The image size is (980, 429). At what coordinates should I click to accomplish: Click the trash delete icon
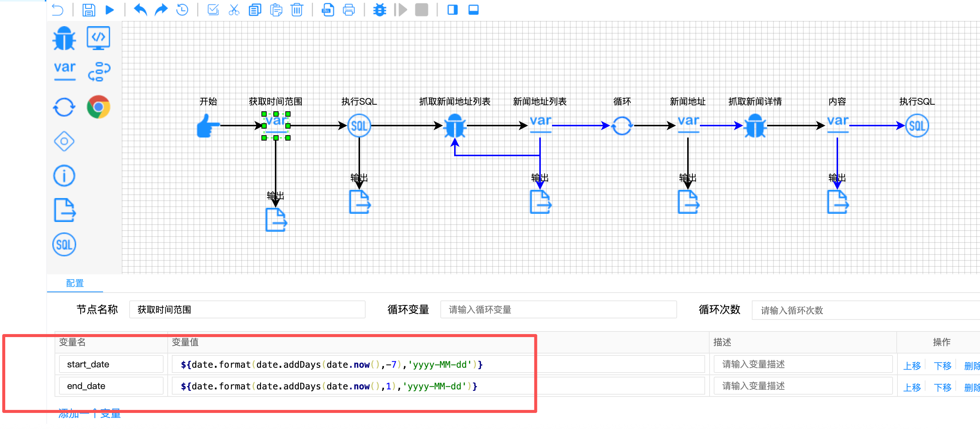tap(297, 10)
